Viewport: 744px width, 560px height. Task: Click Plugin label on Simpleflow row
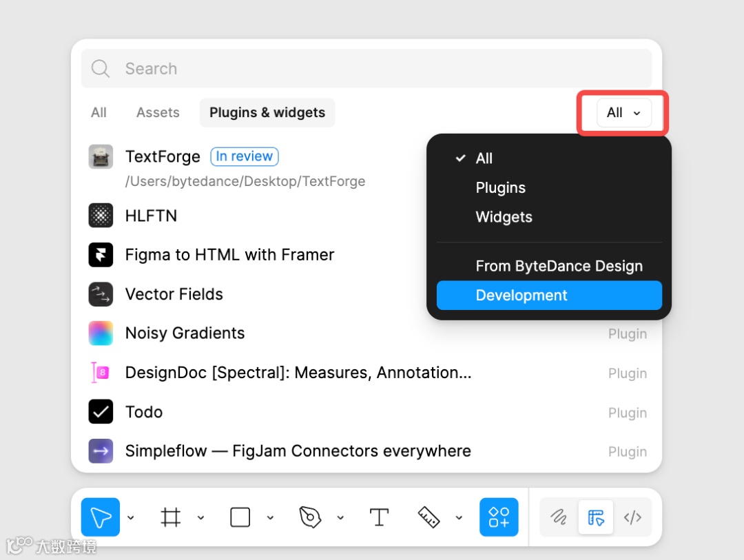point(628,452)
